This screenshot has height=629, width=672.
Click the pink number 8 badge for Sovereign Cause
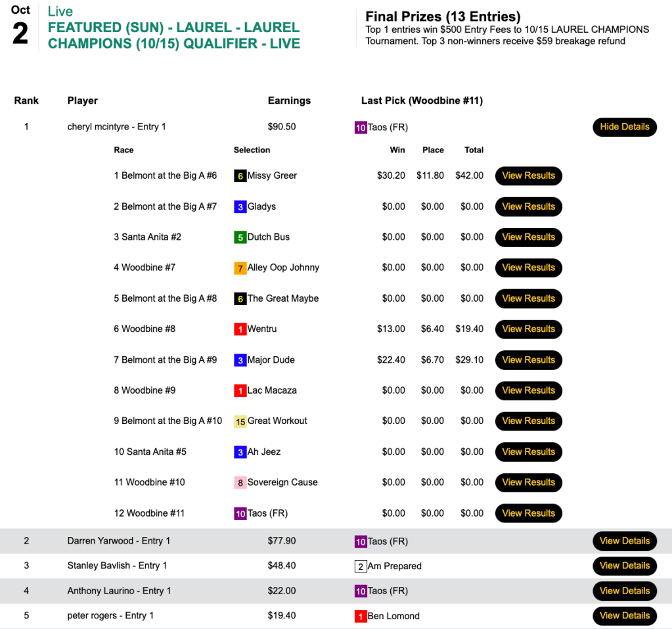click(x=240, y=482)
